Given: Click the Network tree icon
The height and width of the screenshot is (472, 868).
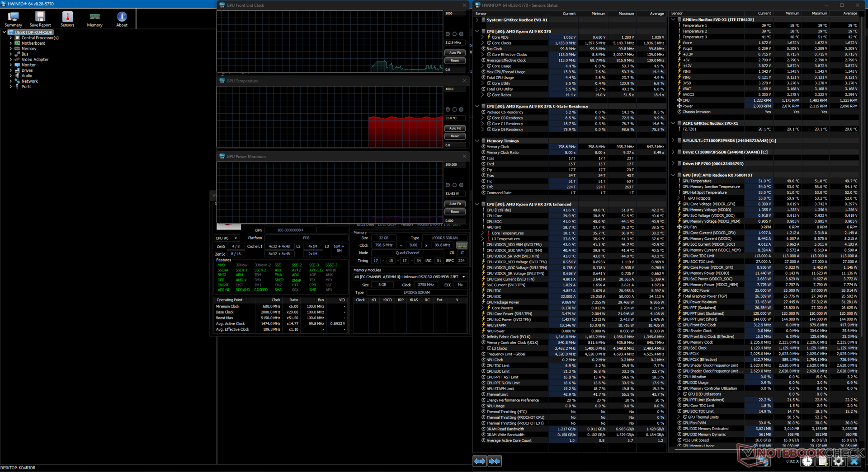Looking at the screenshot, I should [17, 81].
